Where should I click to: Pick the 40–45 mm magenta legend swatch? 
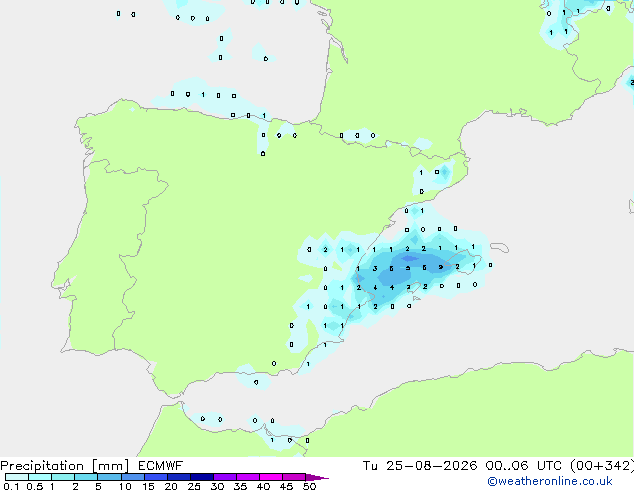271,477
